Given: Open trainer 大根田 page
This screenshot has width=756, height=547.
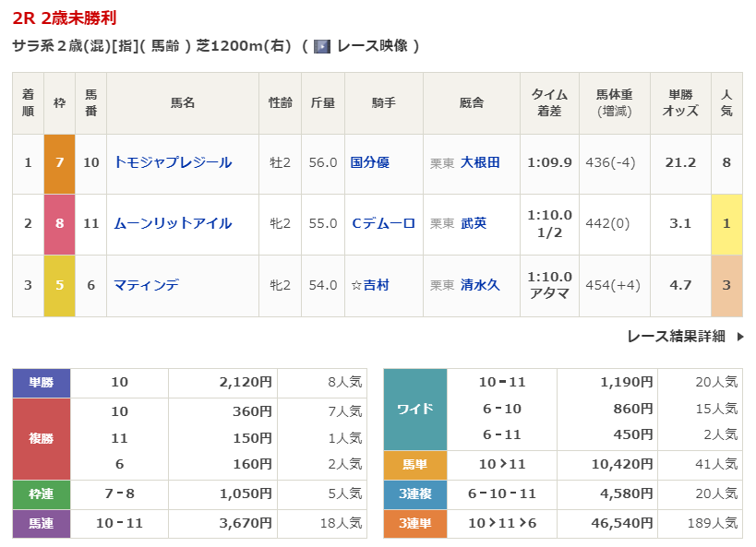Looking at the screenshot, I should coord(480,162).
